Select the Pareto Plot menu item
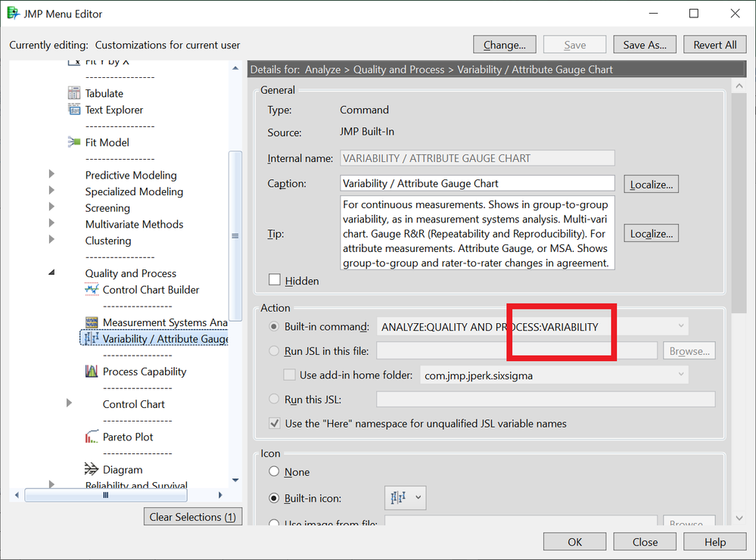This screenshot has height=560, width=756. pyautogui.click(x=128, y=437)
